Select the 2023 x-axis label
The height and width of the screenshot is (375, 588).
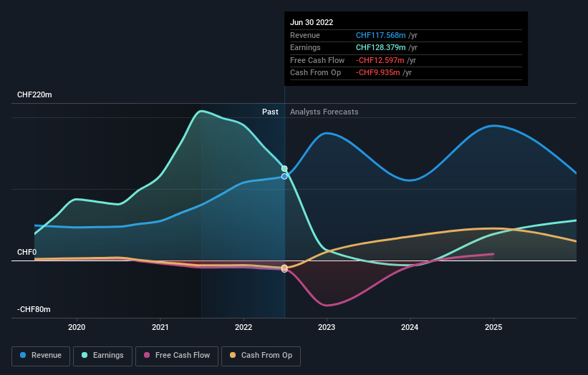(x=327, y=328)
